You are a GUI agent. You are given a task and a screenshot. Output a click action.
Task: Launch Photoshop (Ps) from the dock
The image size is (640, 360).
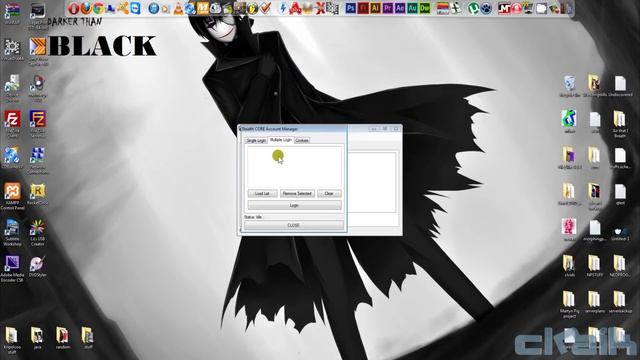click(x=350, y=8)
